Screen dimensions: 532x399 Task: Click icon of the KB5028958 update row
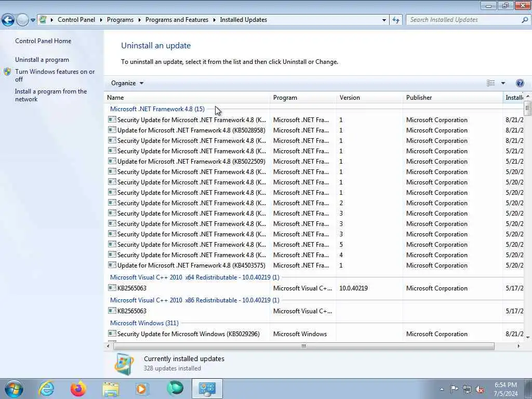pyautogui.click(x=112, y=130)
